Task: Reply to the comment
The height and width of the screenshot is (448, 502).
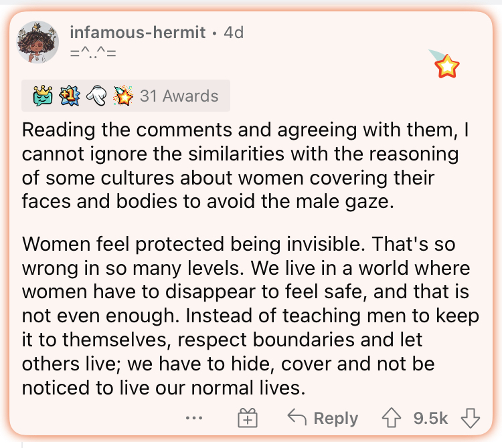Action: (323, 418)
